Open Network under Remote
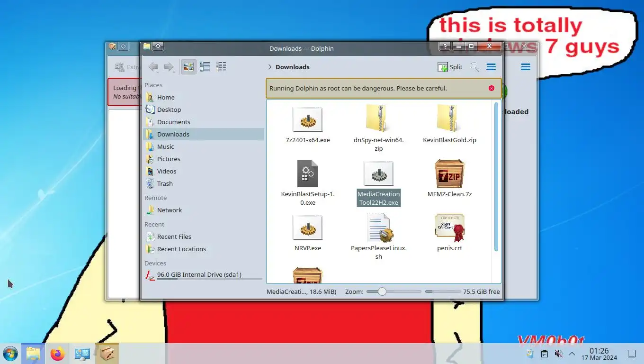Viewport: 644px width, 364px height. pos(204,210)
